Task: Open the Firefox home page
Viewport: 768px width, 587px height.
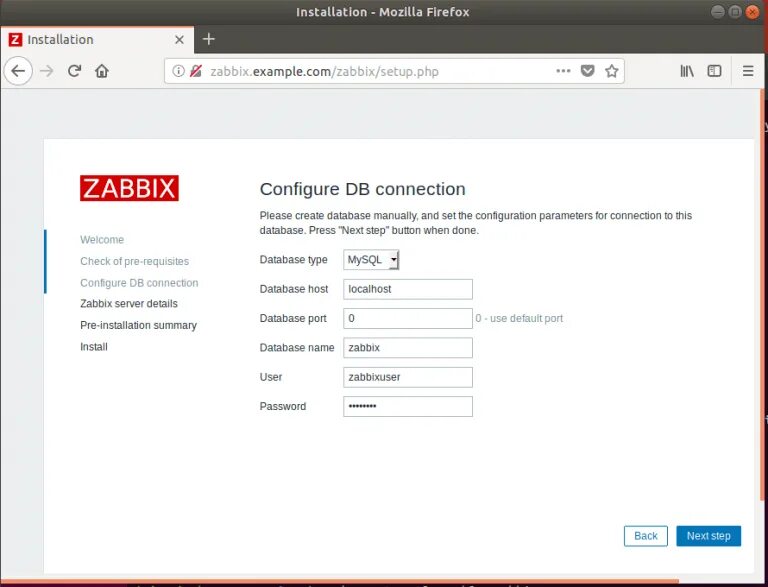Action: tap(102, 71)
